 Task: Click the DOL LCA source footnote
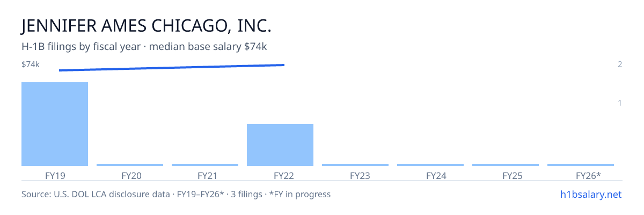point(176,194)
